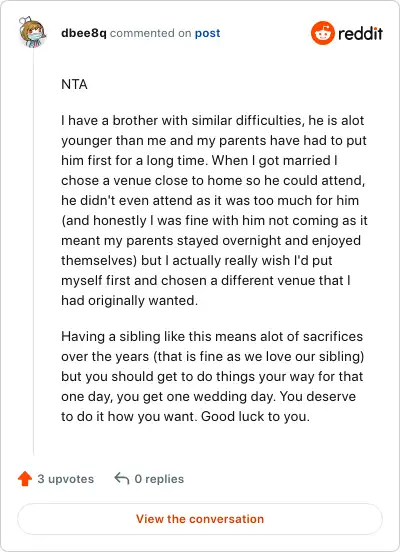Click the reply arrow icon

coord(122,479)
